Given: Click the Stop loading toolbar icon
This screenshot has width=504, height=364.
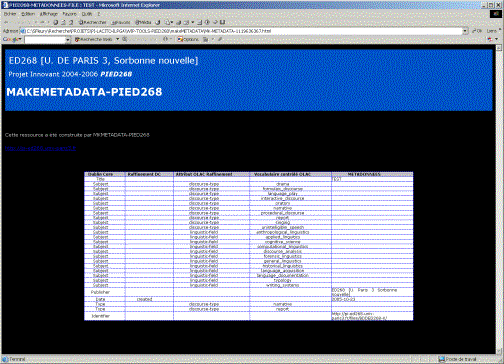Looking at the screenshot, I should click(x=56, y=22).
